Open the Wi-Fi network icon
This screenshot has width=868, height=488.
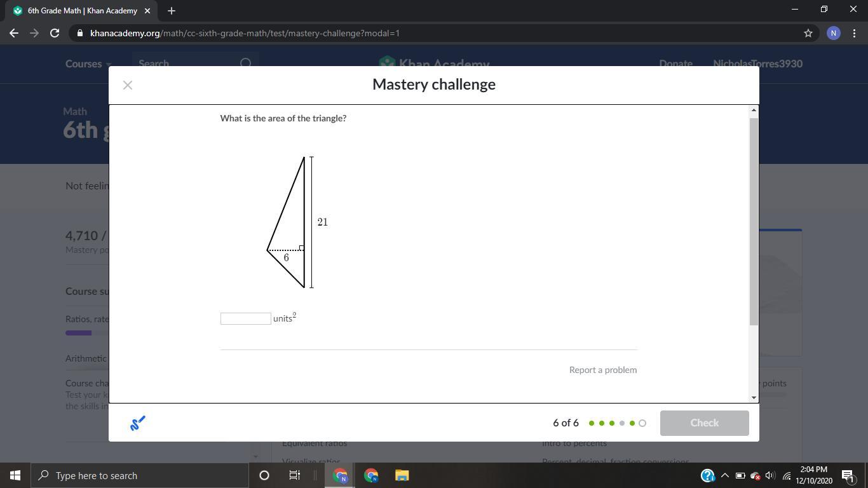(x=786, y=475)
